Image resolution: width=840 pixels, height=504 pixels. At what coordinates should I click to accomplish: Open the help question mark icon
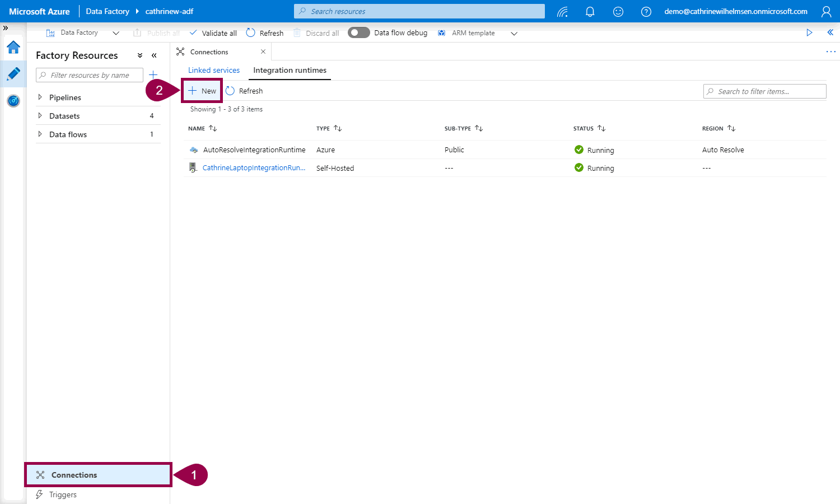[x=646, y=12]
